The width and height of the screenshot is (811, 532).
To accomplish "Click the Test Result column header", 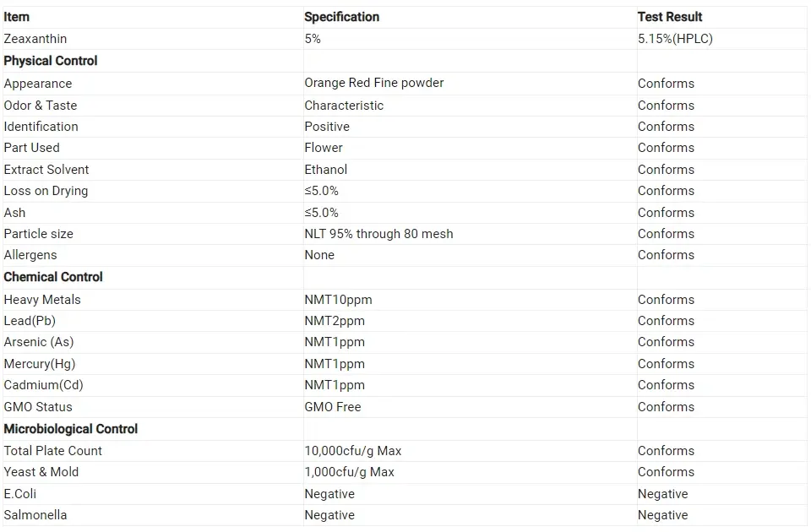I will [x=670, y=17].
